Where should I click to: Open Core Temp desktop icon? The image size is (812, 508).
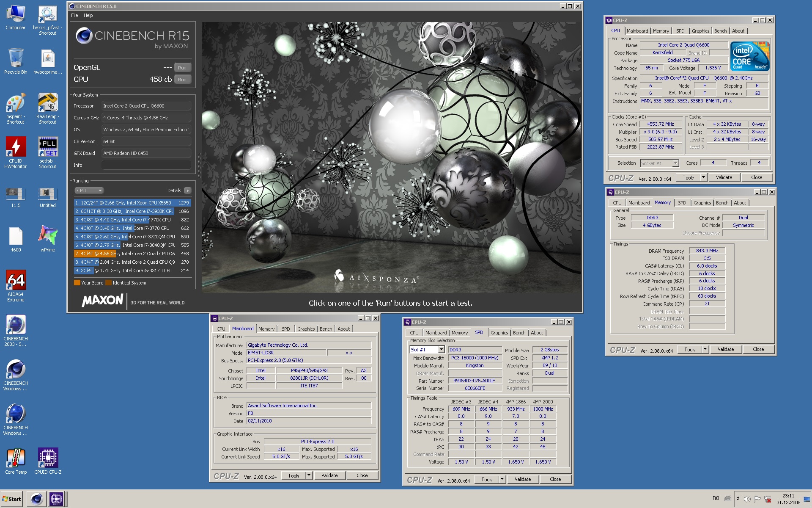pyautogui.click(x=16, y=461)
